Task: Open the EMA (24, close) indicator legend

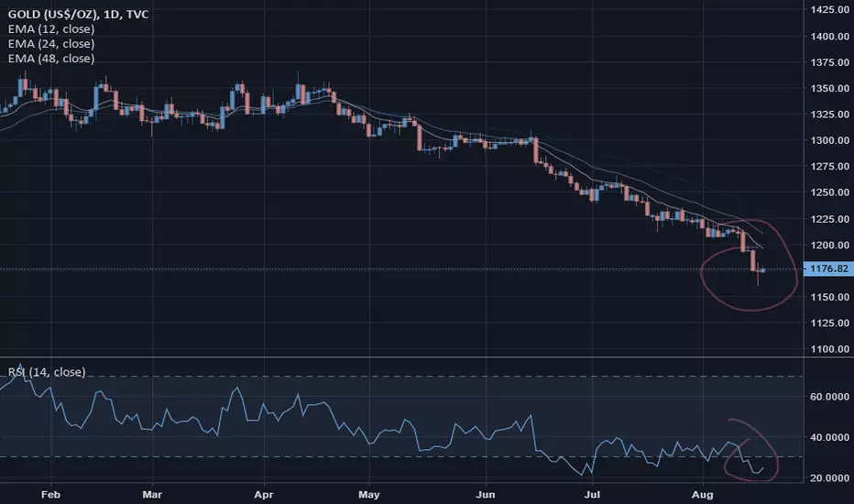Action: pos(51,44)
